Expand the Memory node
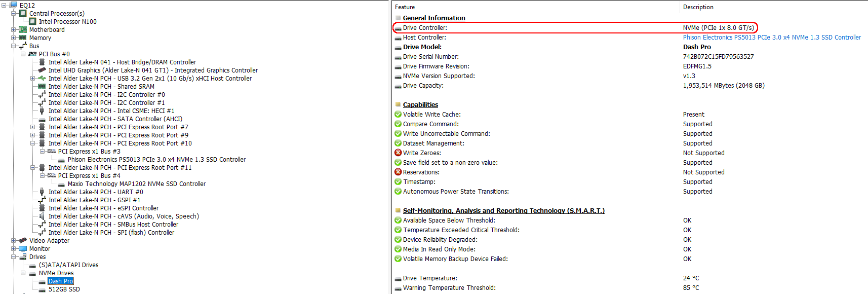Viewport: 868px width, 294px height. (x=14, y=38)
